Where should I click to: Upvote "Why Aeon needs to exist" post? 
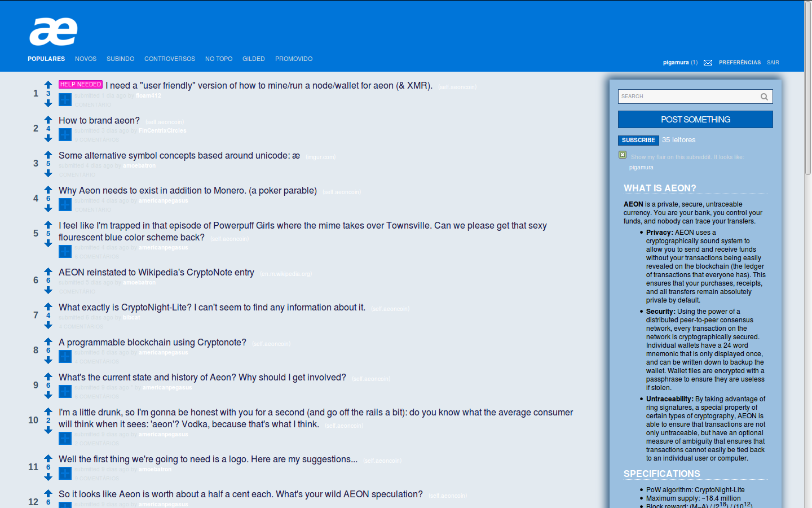tap(48, 190)
